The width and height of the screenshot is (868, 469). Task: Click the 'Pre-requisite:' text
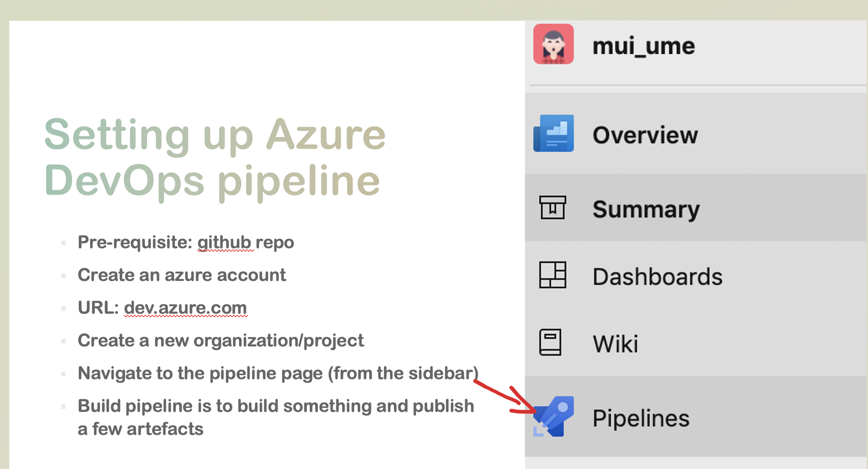[135, 242]
